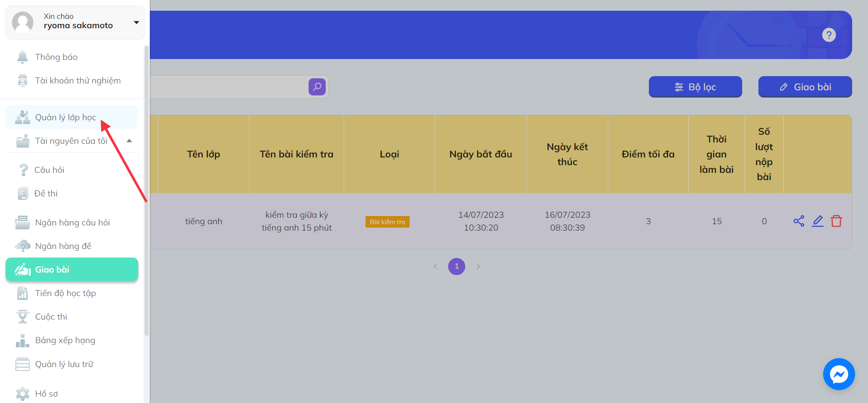The image size is (868, 403).
Task: Open Ngân hàng câu hỏi menu
Action: (72, 222)
